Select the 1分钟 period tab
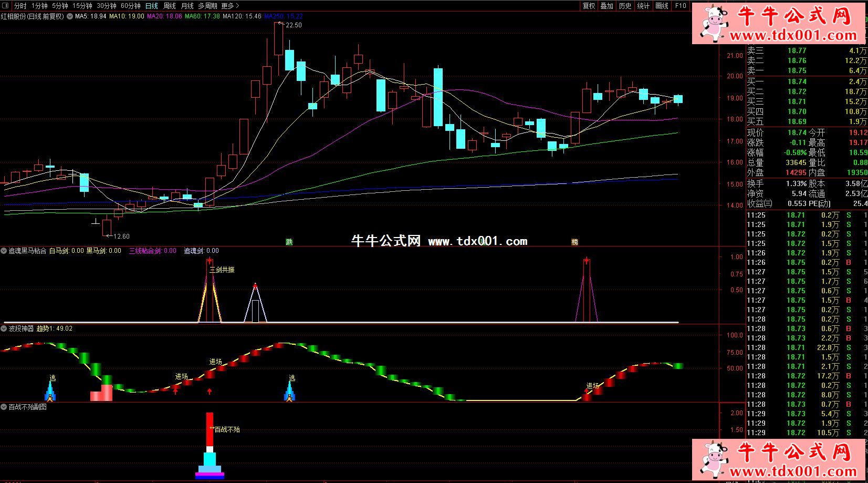 39,6
